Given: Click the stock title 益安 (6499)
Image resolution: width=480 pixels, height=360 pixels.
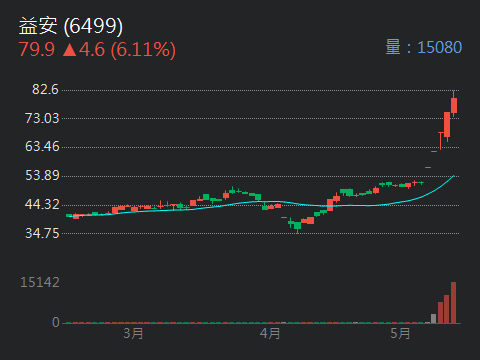Looking at the screenshot, I should (x=71, y=26).
